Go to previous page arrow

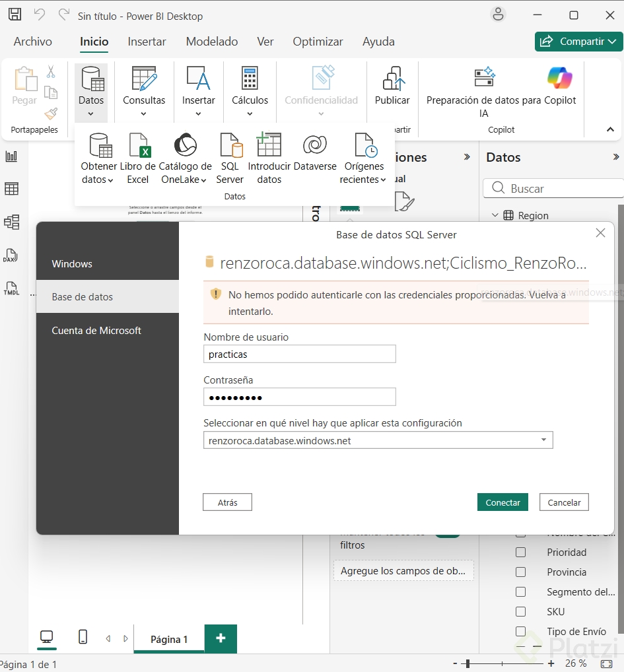coord(108,638)
